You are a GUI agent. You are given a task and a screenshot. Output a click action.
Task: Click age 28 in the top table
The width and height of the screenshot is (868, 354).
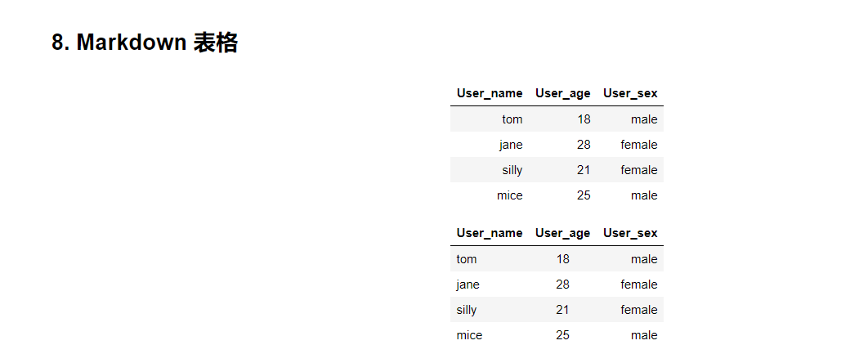[x=583, y=145]
